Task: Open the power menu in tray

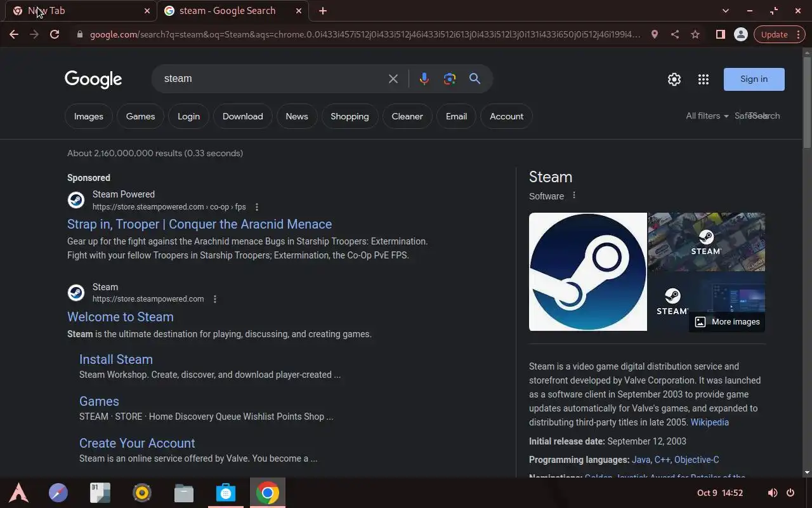Action: (x=790, y=493)
